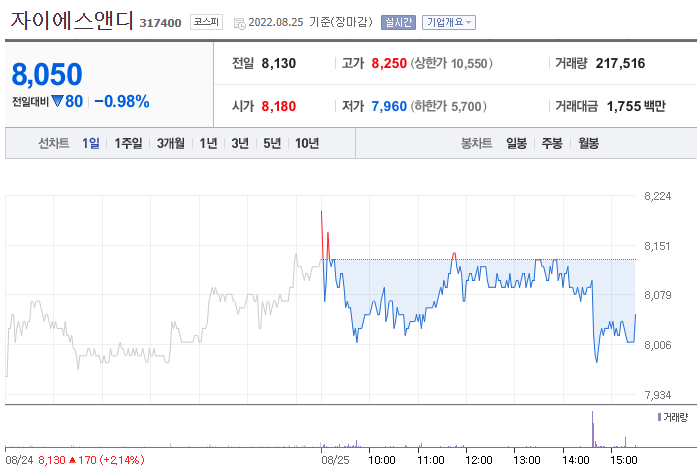Click the 고가 value 8,250

click(x=389, y=64)
